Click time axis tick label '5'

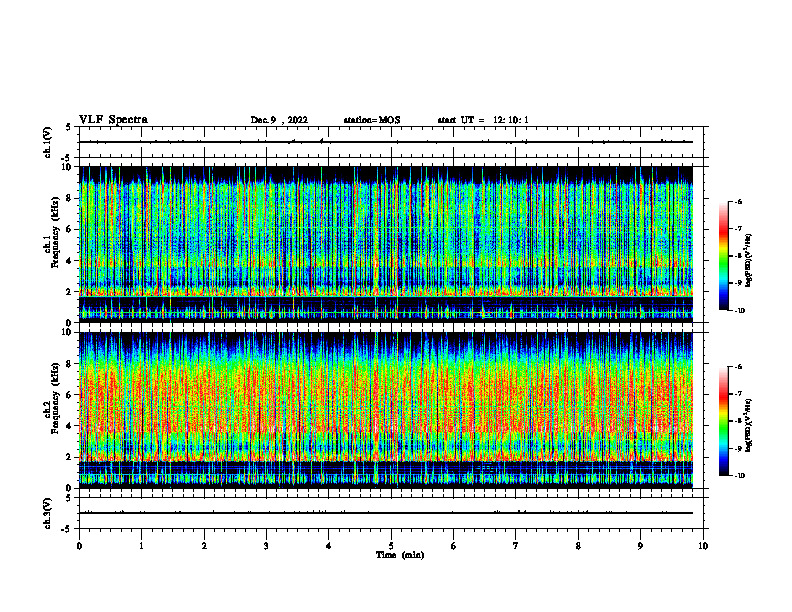(x=391, y=546)
